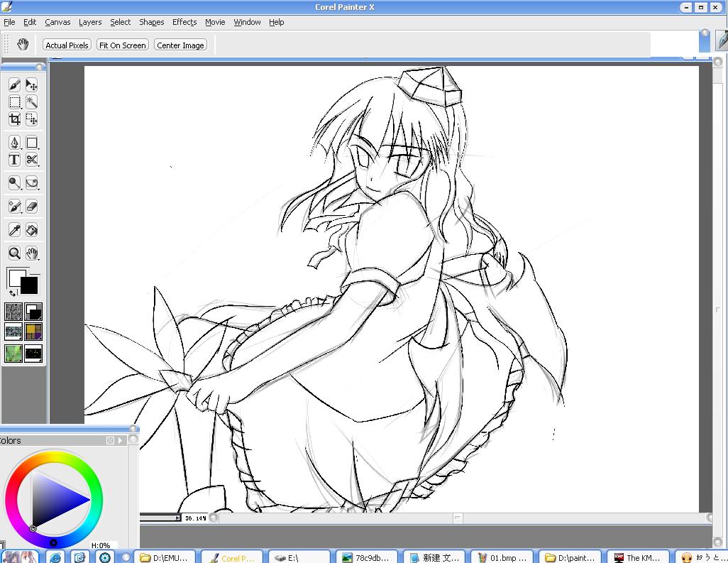Select the Magnifier zoom tool

[x=14, y=253]
